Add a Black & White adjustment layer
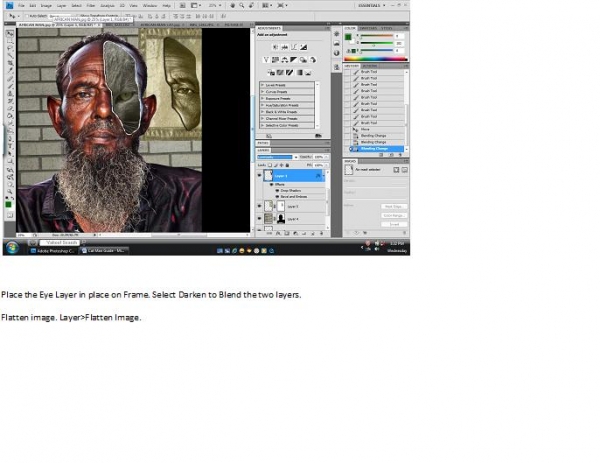Image resolution: width=600 pixels, height=463 pixels. [294, 60]
